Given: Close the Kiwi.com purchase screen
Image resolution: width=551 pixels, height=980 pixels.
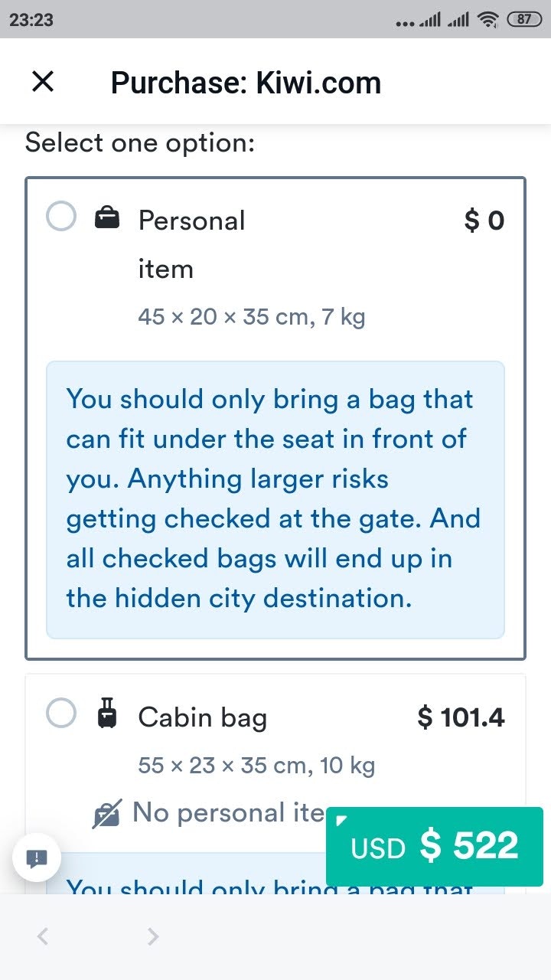Looking at the screenshot, I should (42, 81).
